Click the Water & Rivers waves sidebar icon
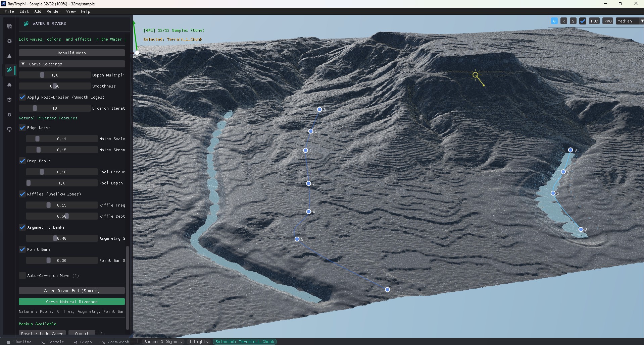This screenshot has height=345, width=644. (9, 70)
